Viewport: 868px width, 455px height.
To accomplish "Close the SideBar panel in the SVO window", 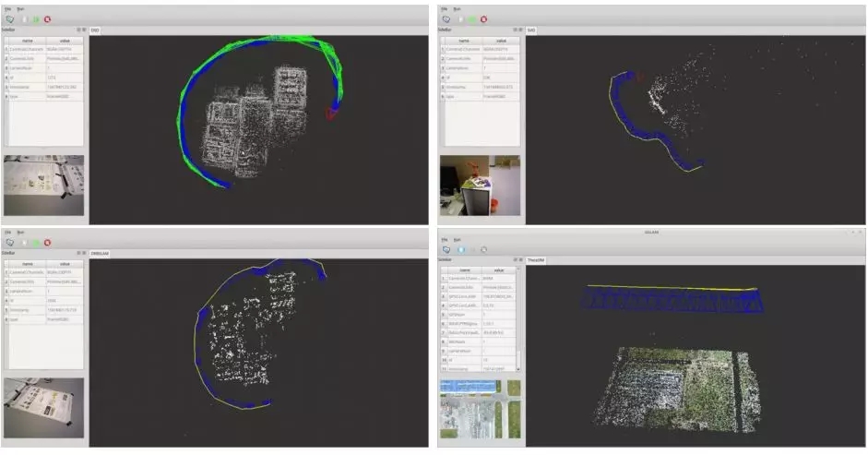I will point(520,30).
